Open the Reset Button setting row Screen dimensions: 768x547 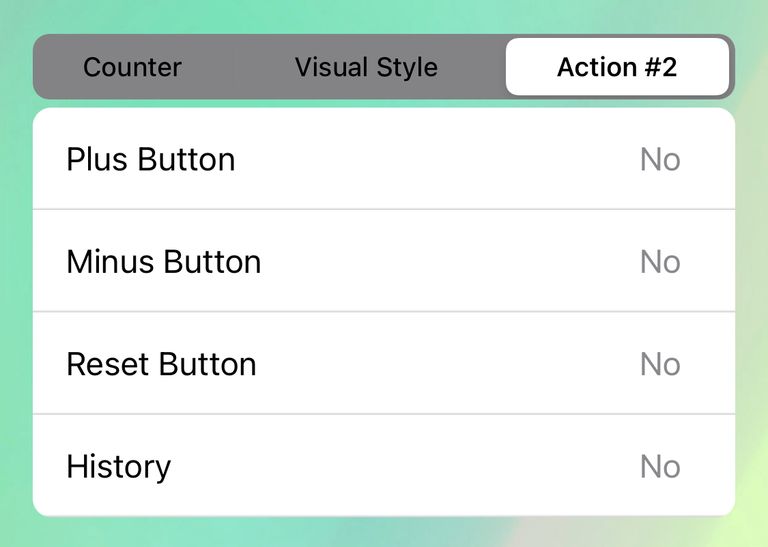click(384, 363)
